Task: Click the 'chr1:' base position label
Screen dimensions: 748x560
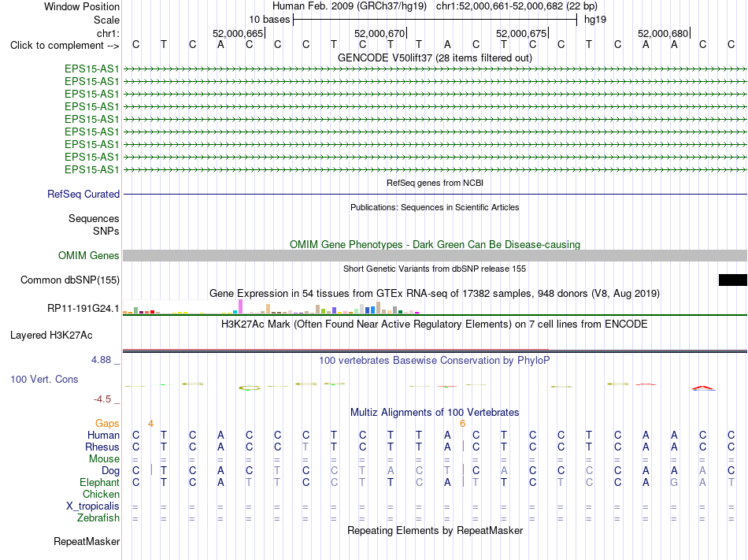Action: 108,33
